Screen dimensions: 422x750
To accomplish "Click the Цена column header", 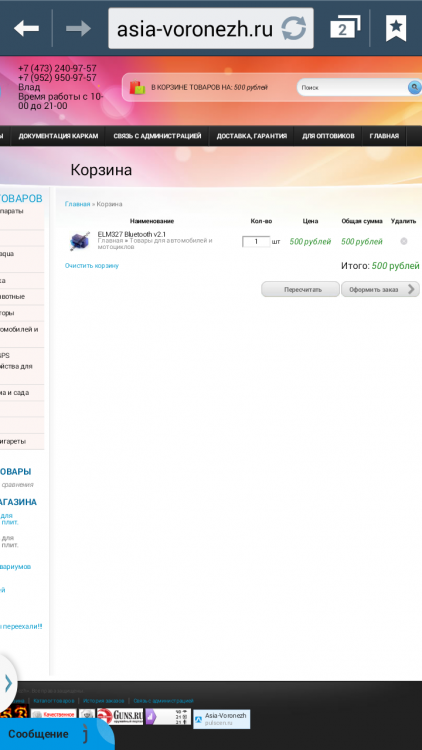I will [311, 221].
